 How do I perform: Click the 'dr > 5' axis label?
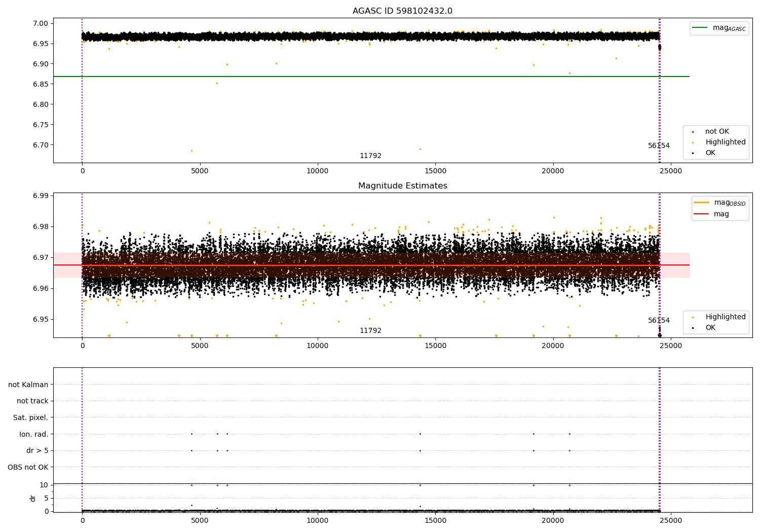click(37, 450)
